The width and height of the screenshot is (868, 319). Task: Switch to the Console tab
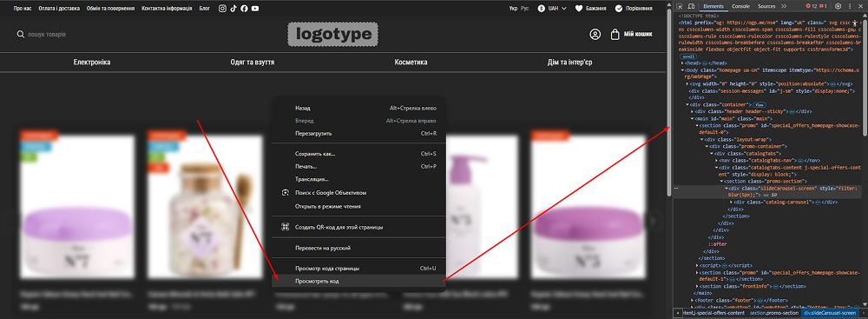(x=740, y=6)
